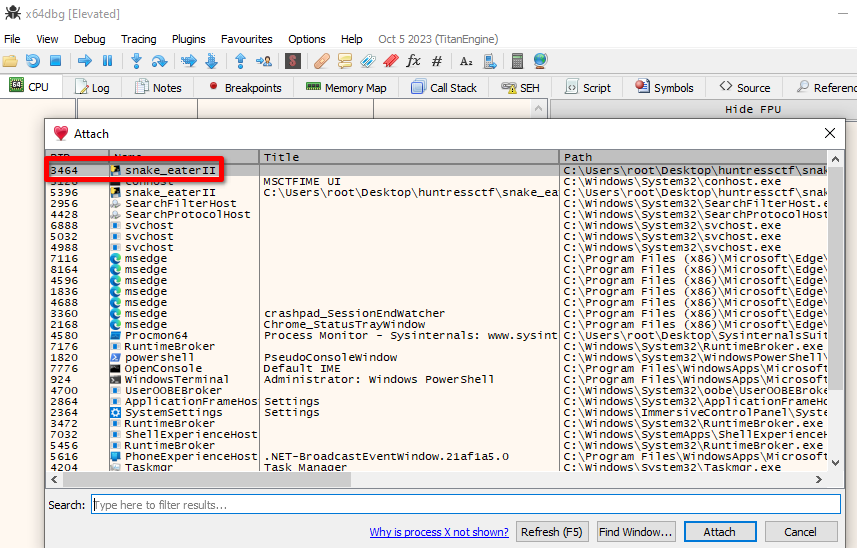Click the SystemSettings gear process icon
Screen dimensions: 857x548
tap(115, 413)
